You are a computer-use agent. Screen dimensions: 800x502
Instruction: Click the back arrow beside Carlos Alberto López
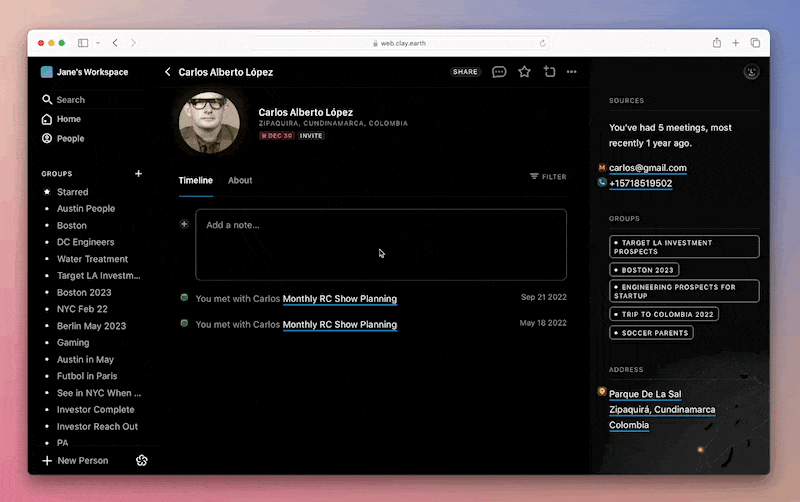168,72
